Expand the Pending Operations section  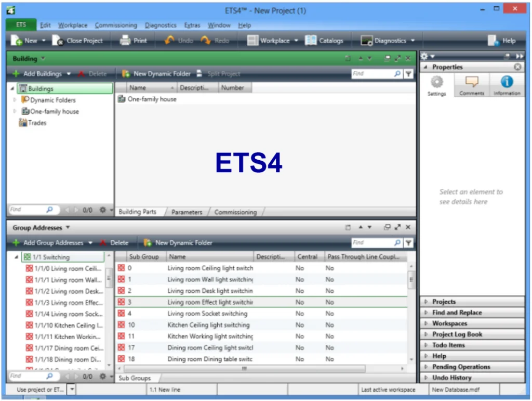472,367
